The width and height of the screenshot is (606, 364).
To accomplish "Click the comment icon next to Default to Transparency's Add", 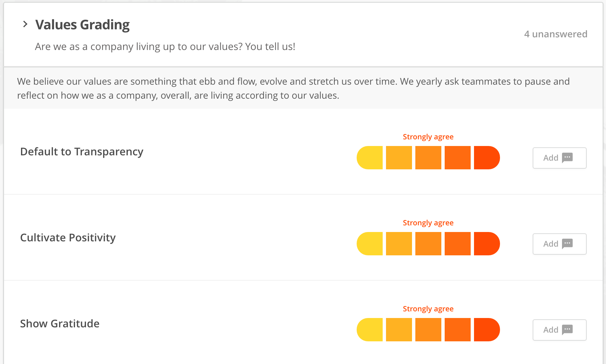I will [x=568, y=158].
